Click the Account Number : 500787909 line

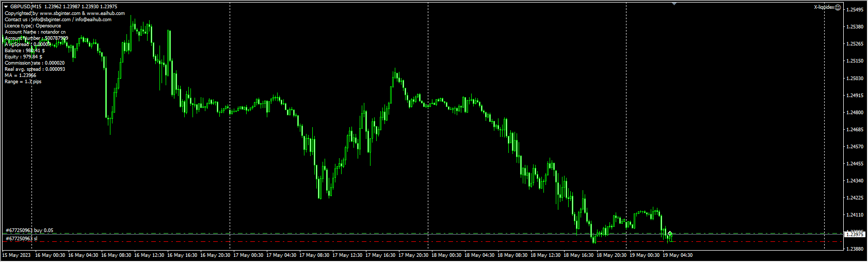[36, 38]
